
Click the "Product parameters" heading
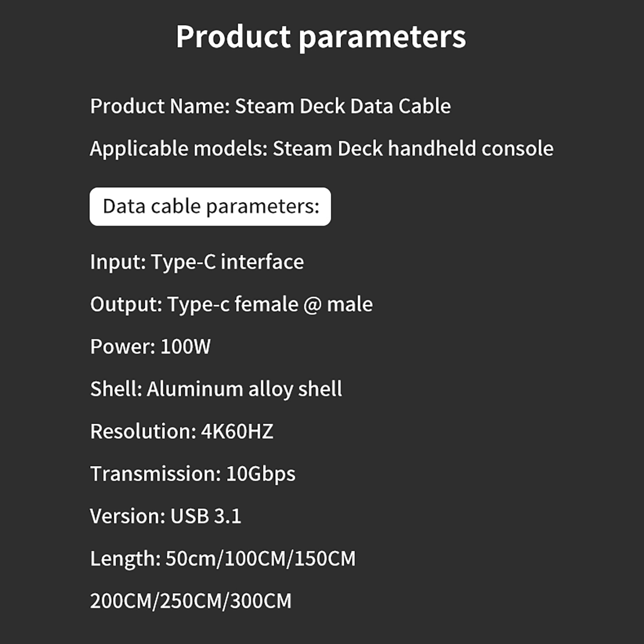[321, 37]
